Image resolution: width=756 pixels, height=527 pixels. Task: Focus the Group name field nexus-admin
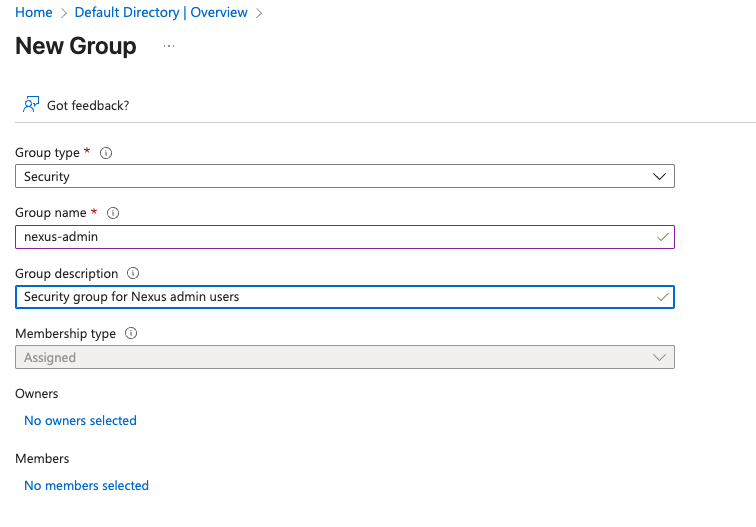pos(345,237)
